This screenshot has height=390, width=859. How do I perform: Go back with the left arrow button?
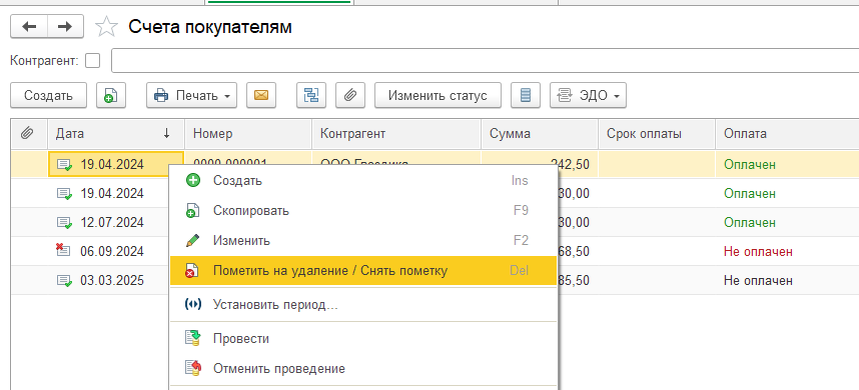28,27
